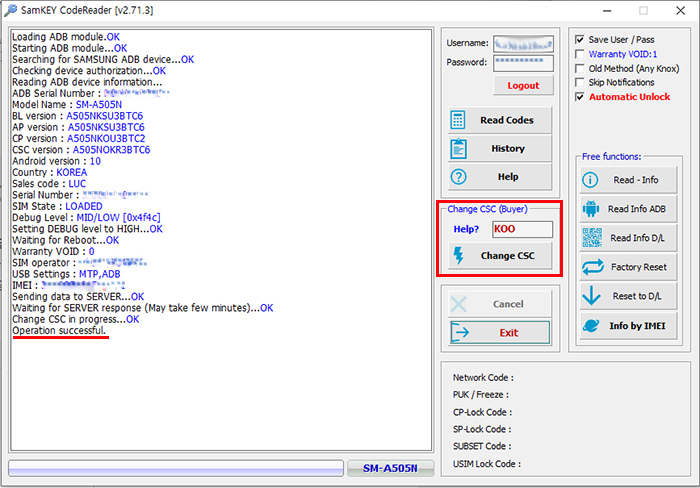The width and height of the screenshot is (700, 488).
Task: Click the Read - Info button label
Action: tap(636, 180)
